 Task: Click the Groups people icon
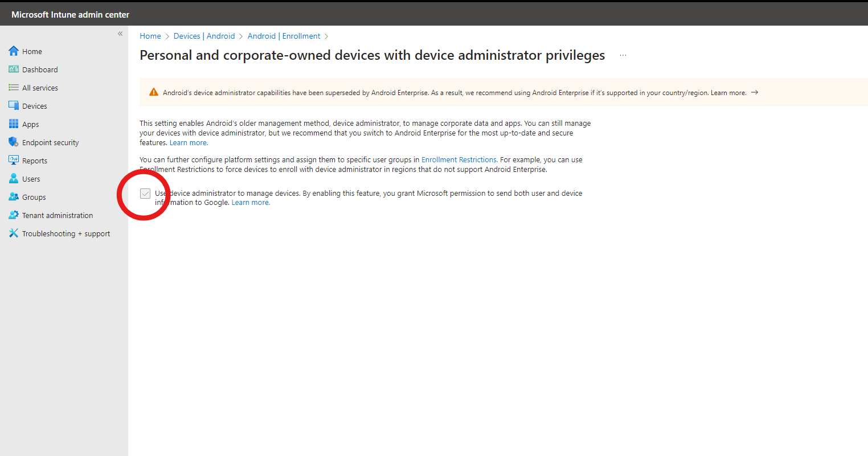[14, 197]
